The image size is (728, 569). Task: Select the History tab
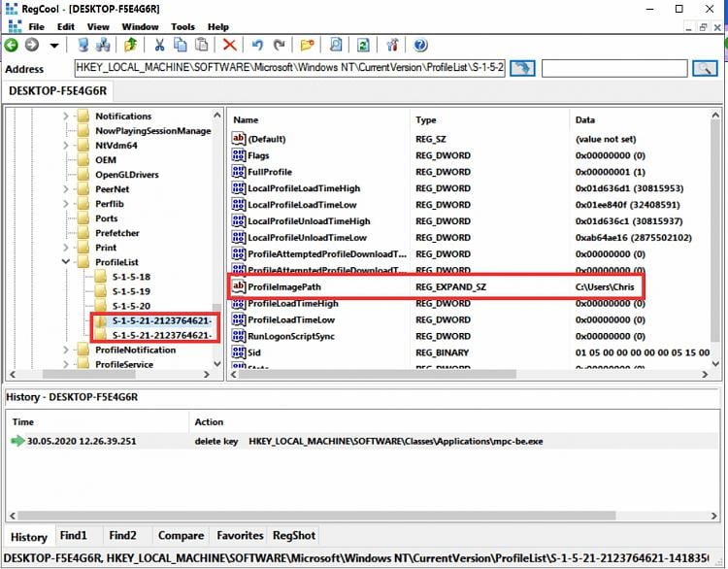click(29, 537)
